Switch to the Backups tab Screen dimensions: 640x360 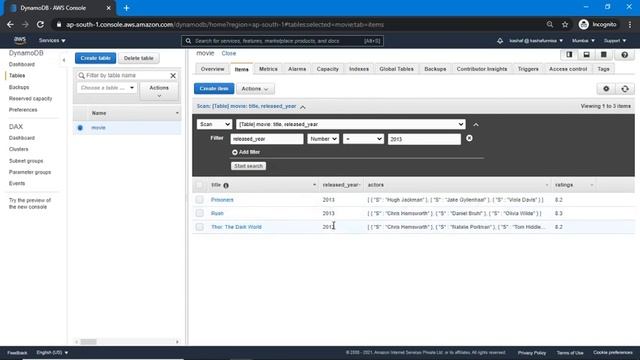click(x=435, y=69)
